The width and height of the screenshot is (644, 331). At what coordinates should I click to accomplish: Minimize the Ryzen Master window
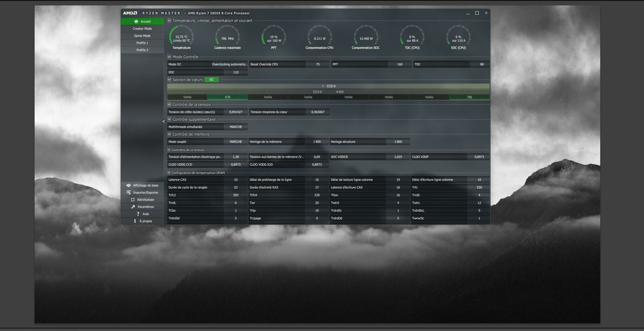point(468,13)
